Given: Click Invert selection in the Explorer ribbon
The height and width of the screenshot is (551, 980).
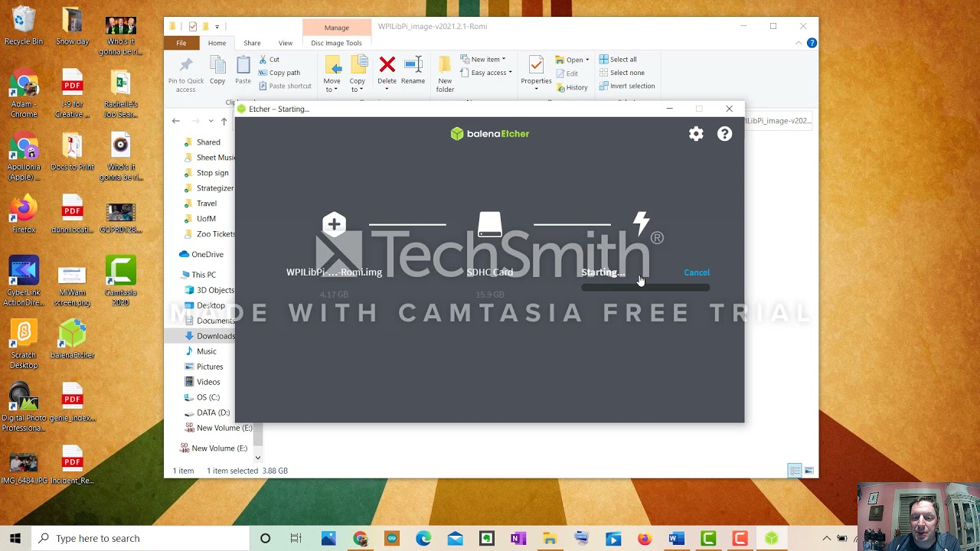Looking at the screenshot, I should click(x=627, y=86).
